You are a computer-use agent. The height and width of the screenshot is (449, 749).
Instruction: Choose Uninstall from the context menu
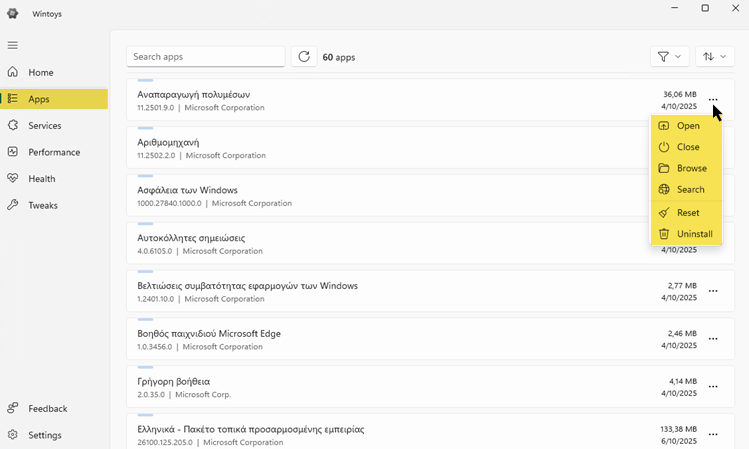click(694, 234)
